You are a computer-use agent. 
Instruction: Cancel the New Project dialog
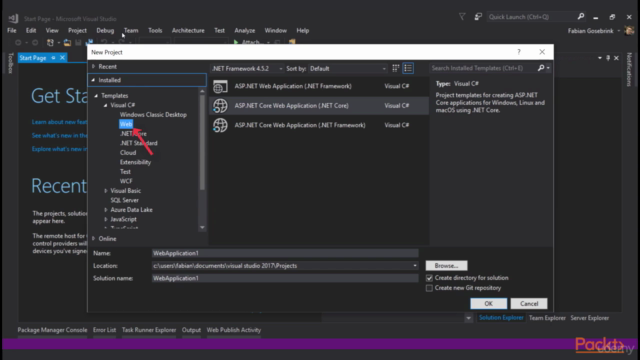[529, 304]
